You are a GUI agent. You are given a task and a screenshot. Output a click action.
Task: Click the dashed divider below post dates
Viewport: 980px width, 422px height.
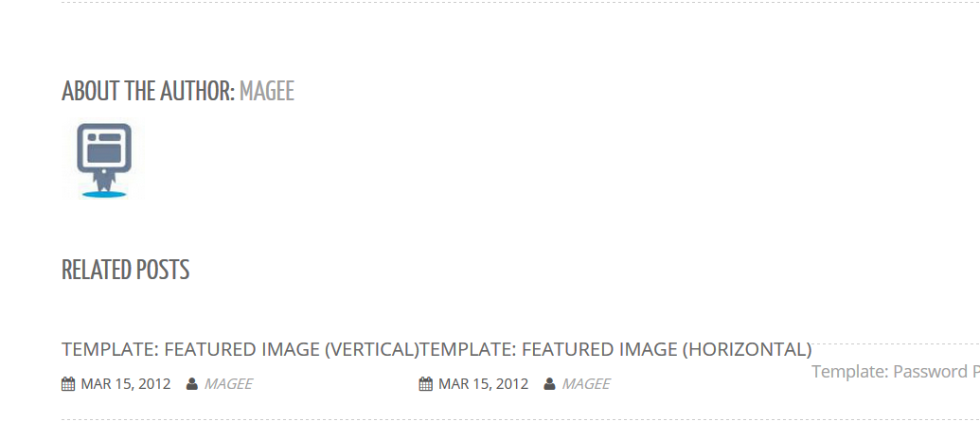(x=521, y=419)
